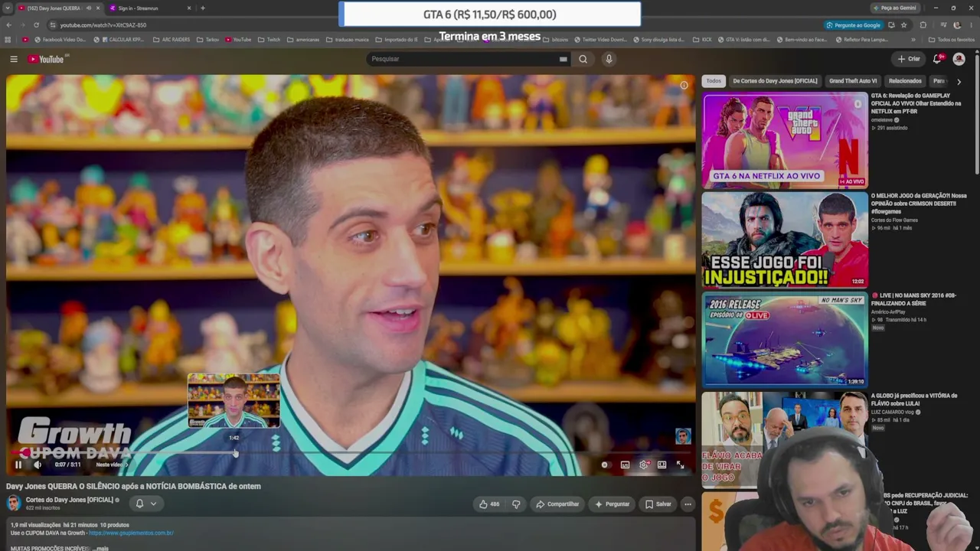Open No Man's Sky 2016 Release thumbnail
This screenshot has width=980, height=551.
pos(785,340)
